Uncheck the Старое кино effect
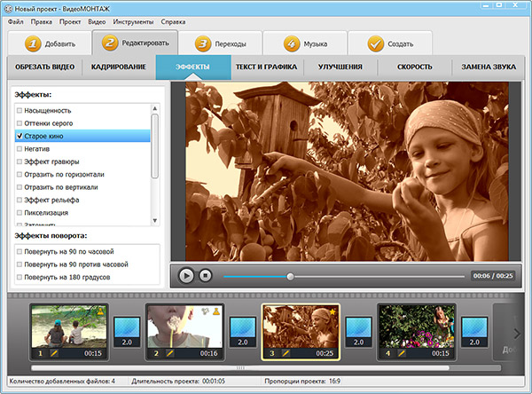Image resolution: width=532 pixels, height=394 pixels. [20, 136]
